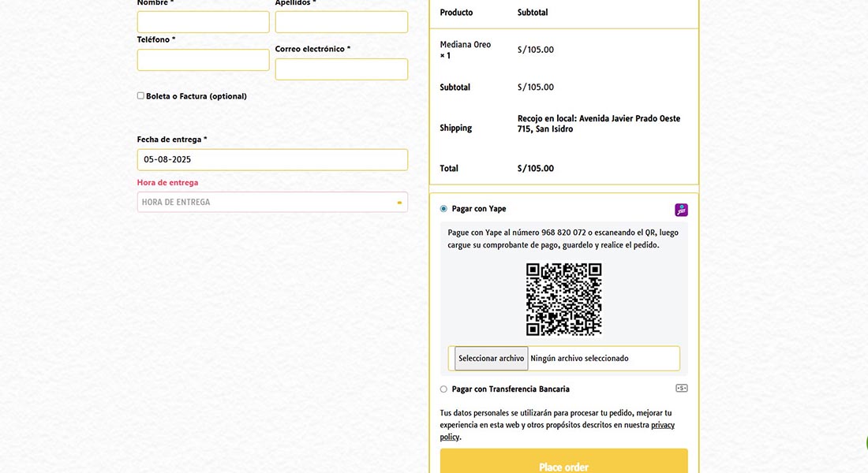This screenshot has width=868, height=473.
Task: Focus the Nombre input field
Action: pos(203,22)
